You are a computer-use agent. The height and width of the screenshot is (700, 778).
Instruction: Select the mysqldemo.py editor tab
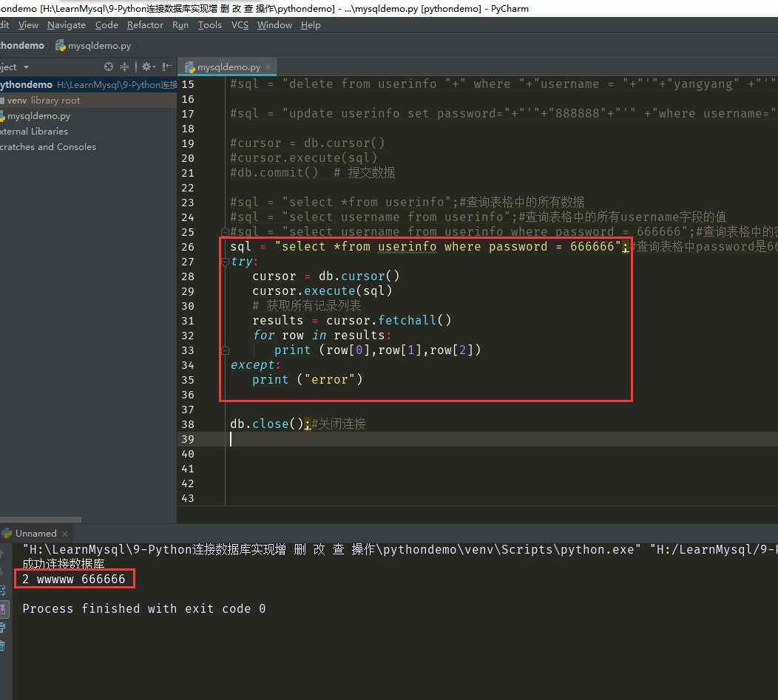click(229, 67)
